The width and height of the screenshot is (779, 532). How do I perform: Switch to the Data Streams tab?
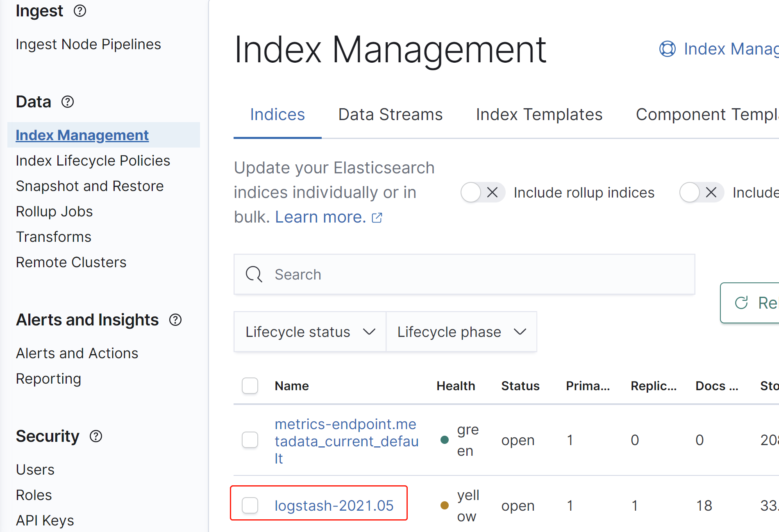(x=390, y=114)
